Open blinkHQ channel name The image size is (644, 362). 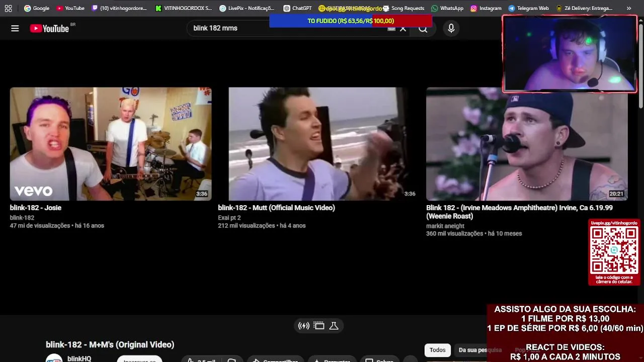[x=79, y=358]
